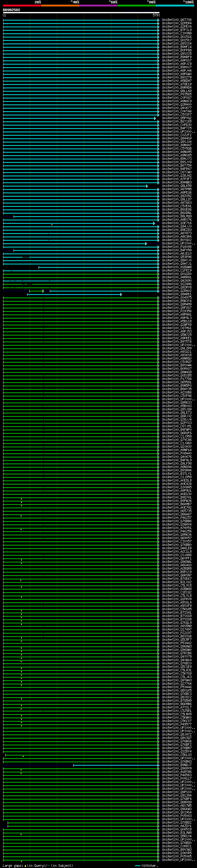The height and width of the screenshot is (868, 197).
Task: Select label UniRef100_A9PJ44
Action: tap(177, 71)
